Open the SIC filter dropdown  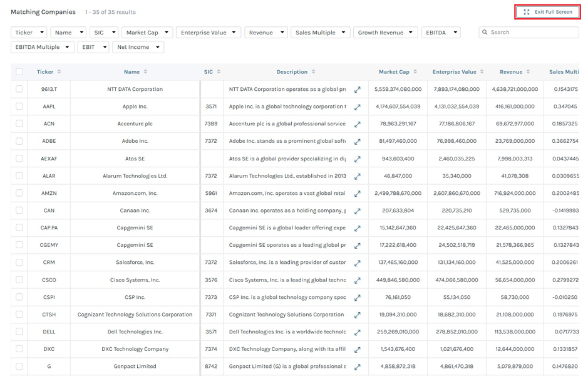pyautogui.click(x=104, y=33)
